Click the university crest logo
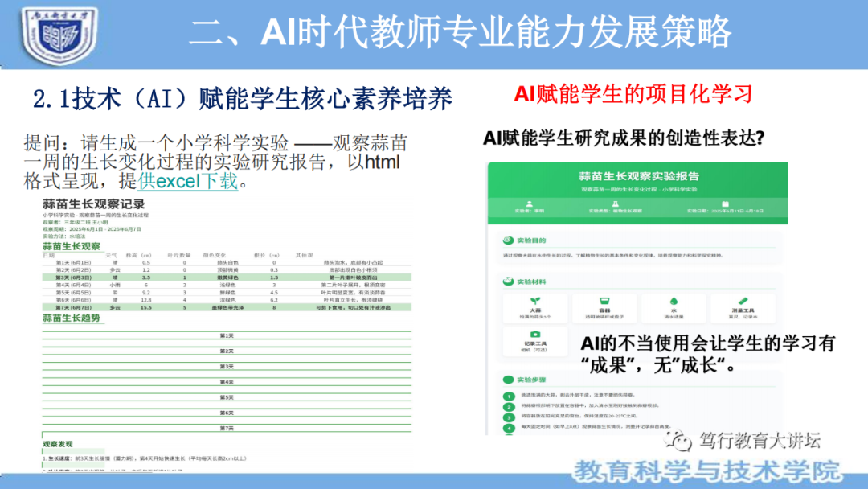The image size is (868, 489). [59, 35]
